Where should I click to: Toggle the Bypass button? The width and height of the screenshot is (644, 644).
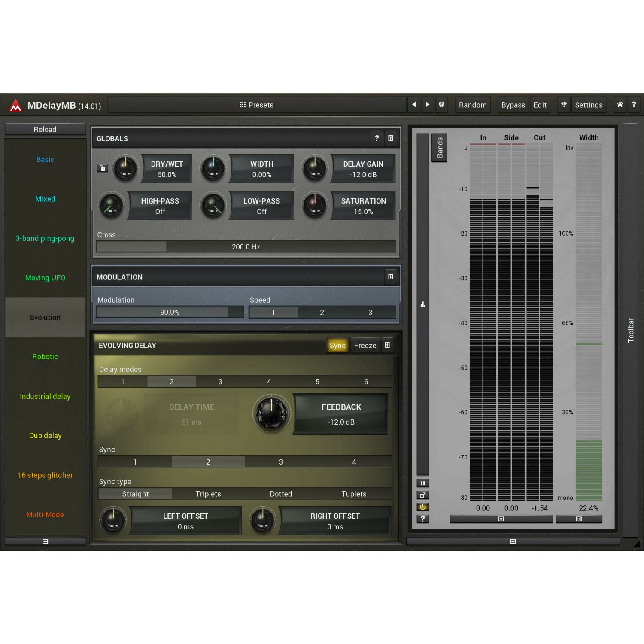click(513, 105)
